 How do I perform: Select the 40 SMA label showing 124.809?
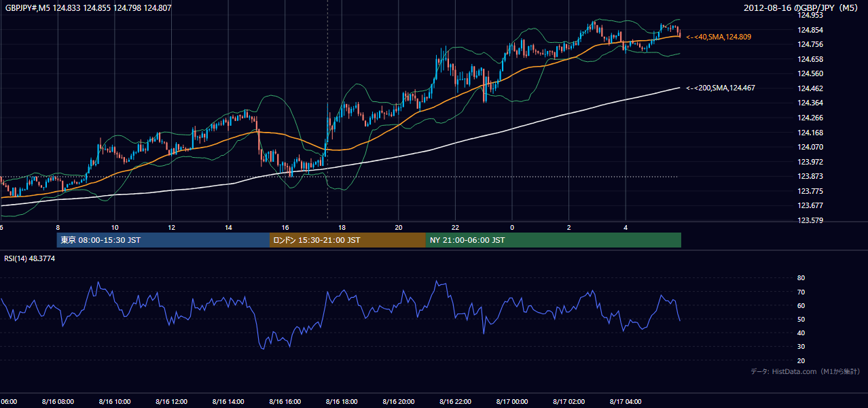click(719, 37)
